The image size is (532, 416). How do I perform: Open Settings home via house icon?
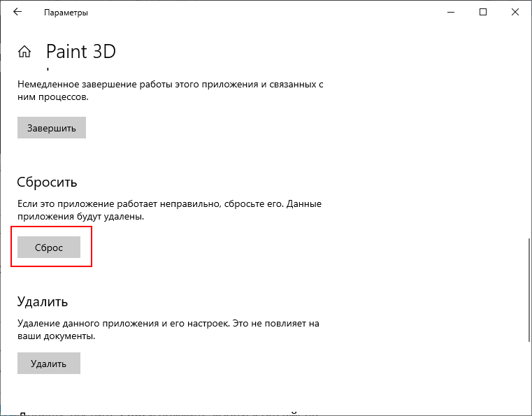point(24,52)
